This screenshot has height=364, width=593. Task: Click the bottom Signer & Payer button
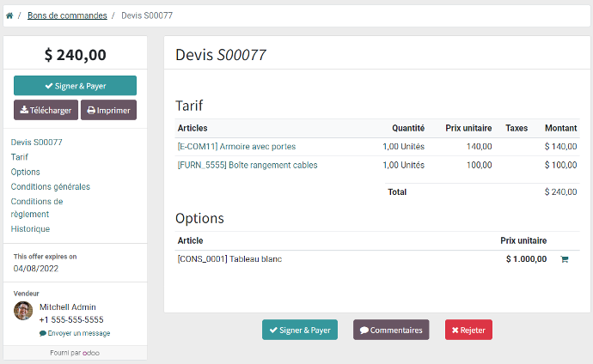[x=300, y=330]
